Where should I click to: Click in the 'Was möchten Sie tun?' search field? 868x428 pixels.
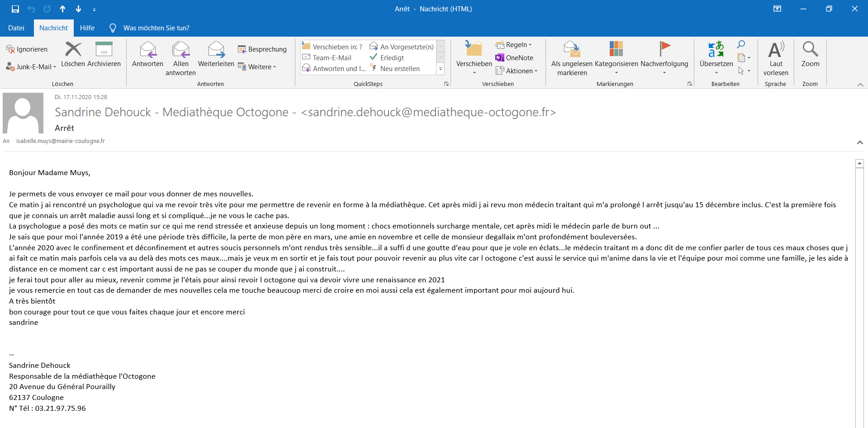156,28
